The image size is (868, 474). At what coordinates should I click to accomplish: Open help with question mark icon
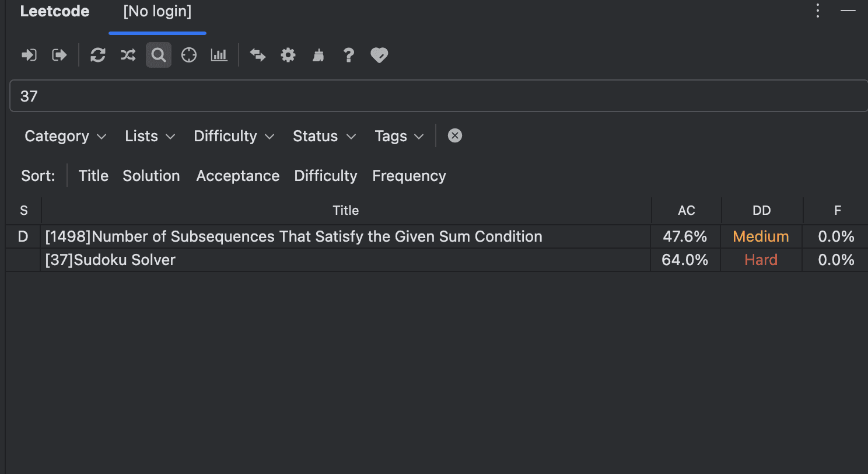click(x=348, y=55)
